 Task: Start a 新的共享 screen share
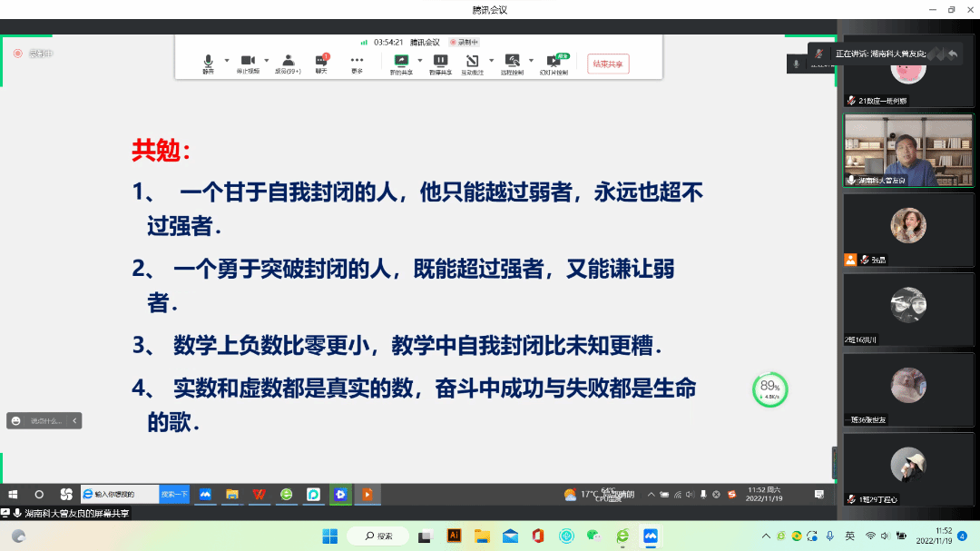pos(400,63)
